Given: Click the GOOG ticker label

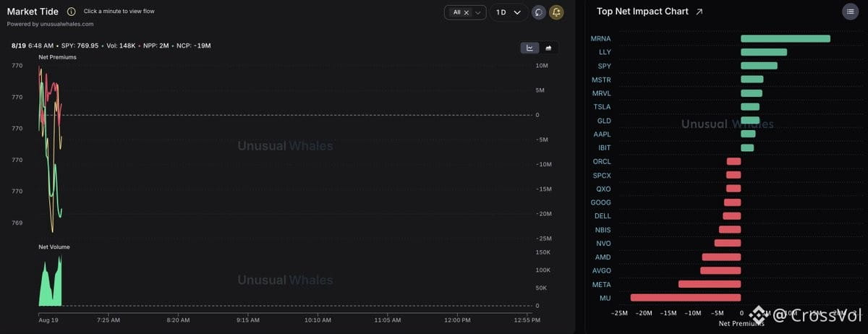Looking at the screenshot, I should click(x=601, y=202).
